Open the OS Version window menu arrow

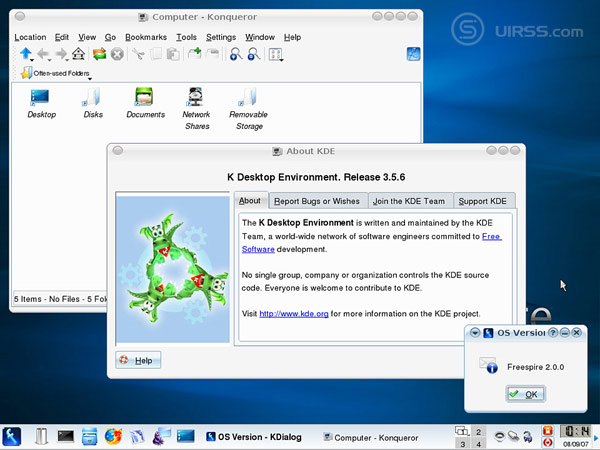[474, 333]
